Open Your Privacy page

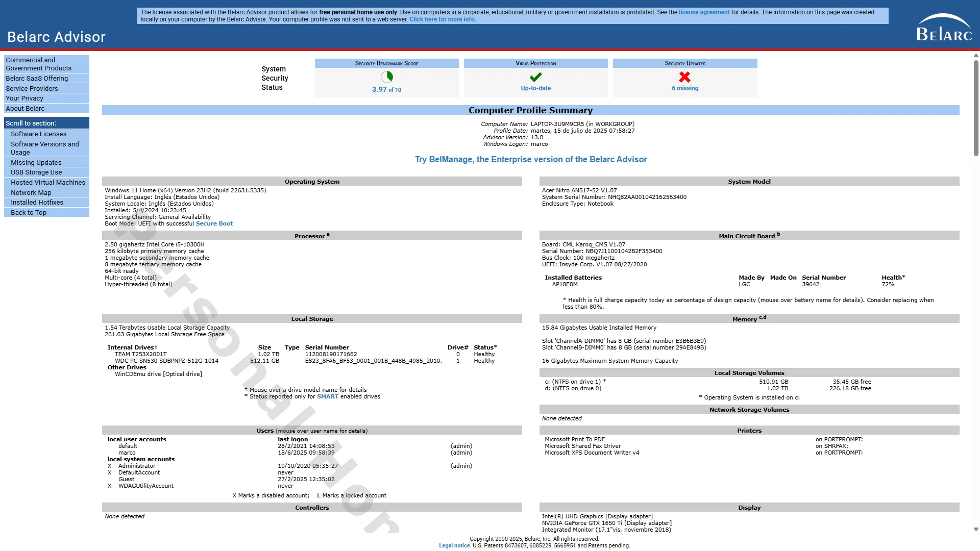point(46,98)
